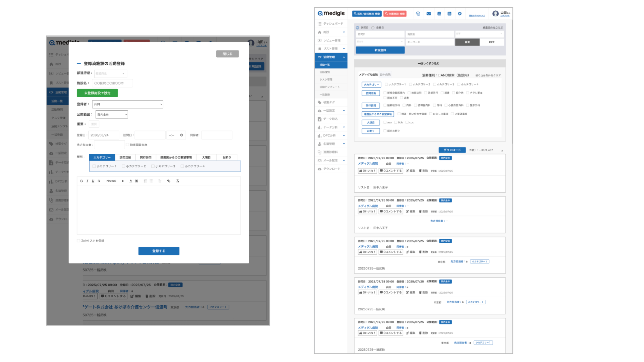Check 小カテゴリー2 in the dialog
This screenshot has height=362, width=644.
pyautogui.click(x=123, y=166)
